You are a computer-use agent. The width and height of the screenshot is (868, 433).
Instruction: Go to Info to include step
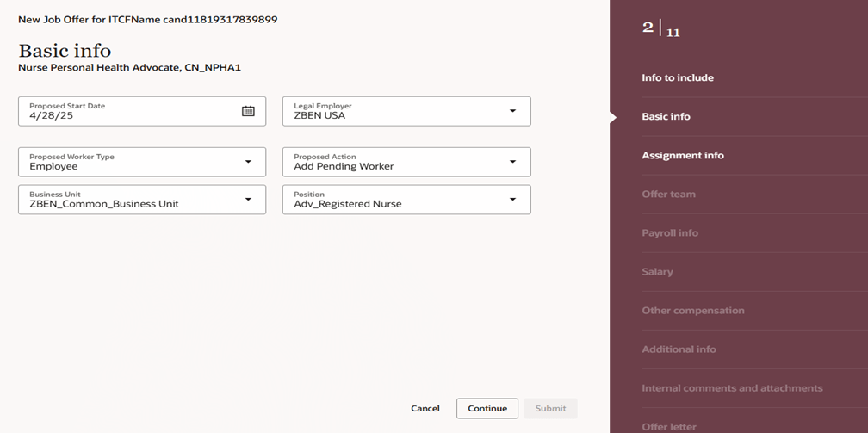point(678,77)
